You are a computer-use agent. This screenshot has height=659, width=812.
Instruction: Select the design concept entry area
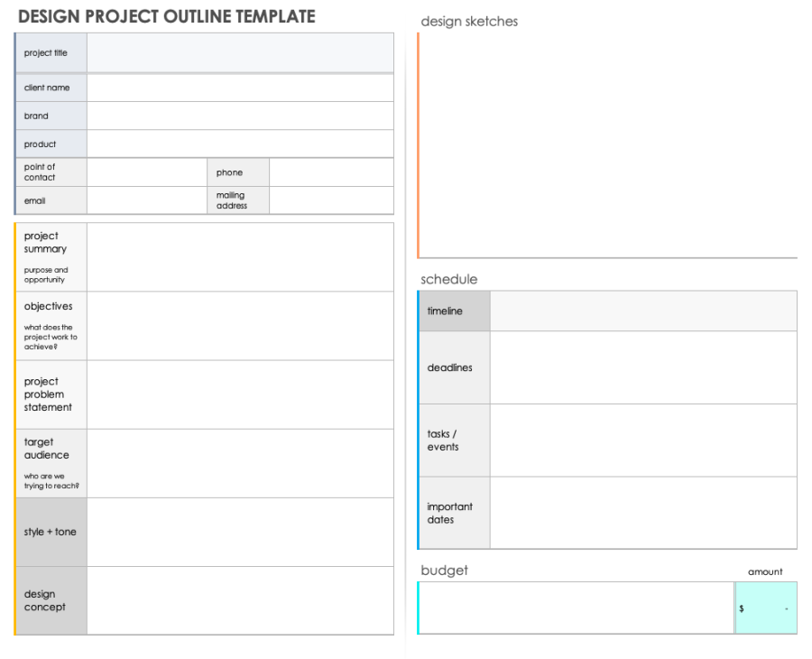(239, 600)
